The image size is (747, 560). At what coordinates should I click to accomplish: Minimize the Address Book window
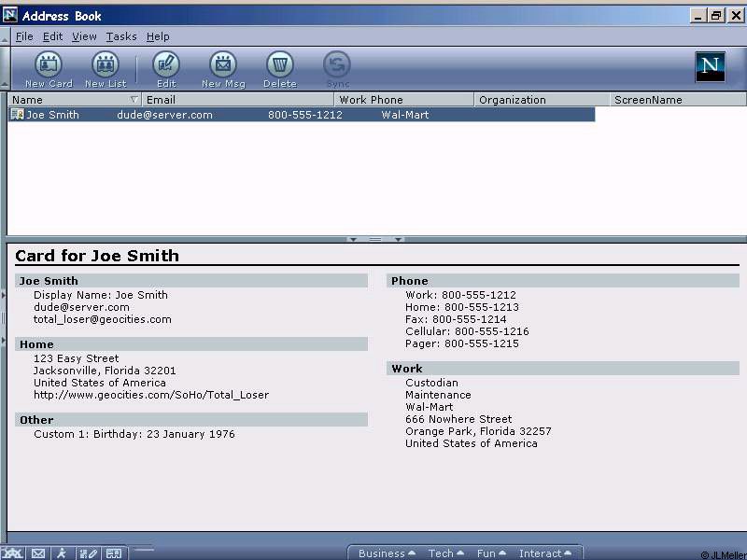(x=698, y=16)
